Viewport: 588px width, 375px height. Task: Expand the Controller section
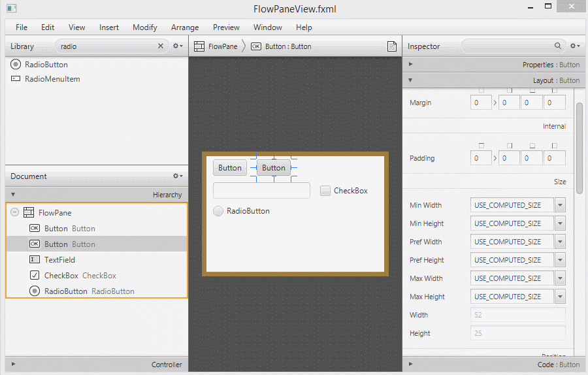[x=13, y=365]
